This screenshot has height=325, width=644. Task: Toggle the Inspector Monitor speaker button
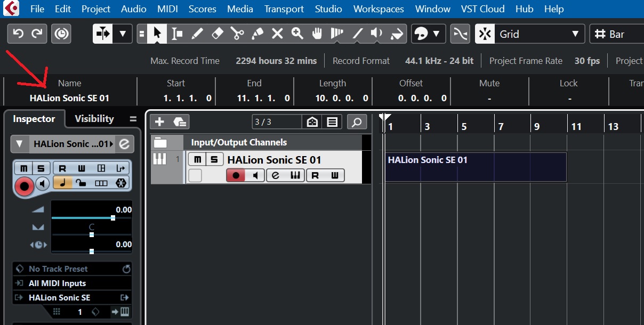(43, 184)
